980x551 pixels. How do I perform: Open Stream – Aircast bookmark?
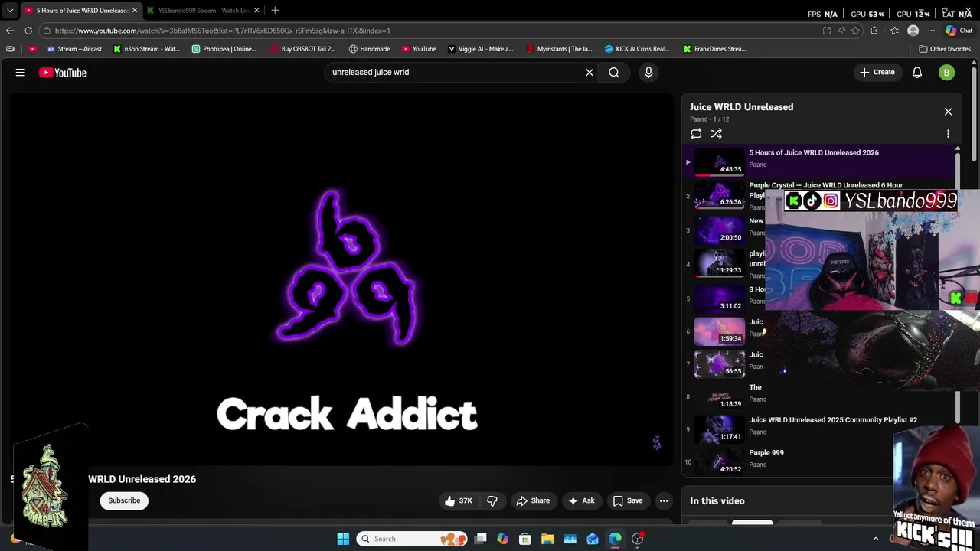point(74,49)
